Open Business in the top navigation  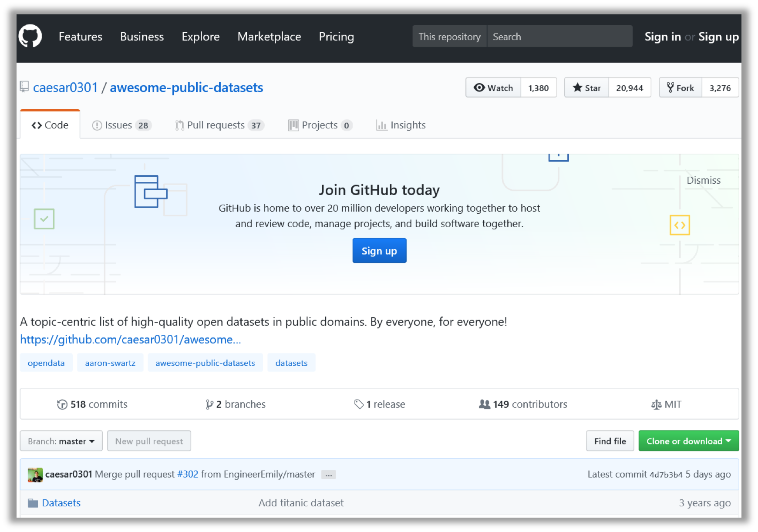[142, 37]
